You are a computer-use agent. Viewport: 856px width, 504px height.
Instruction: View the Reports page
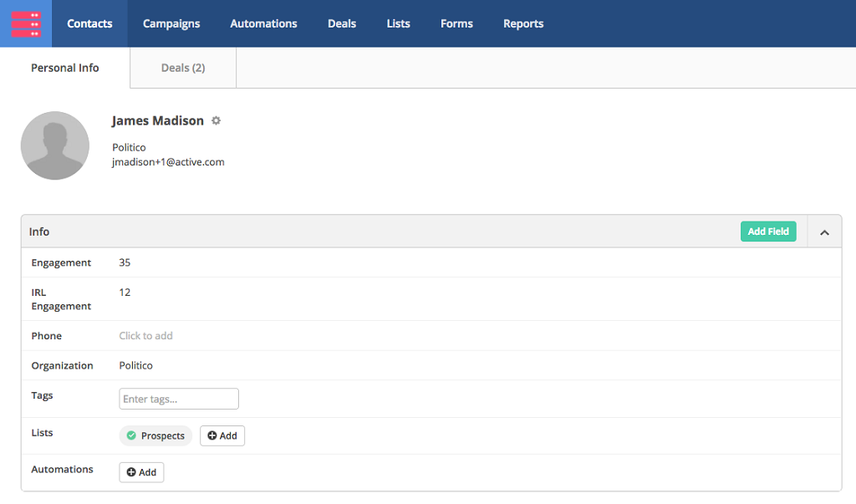coord(523,23)
